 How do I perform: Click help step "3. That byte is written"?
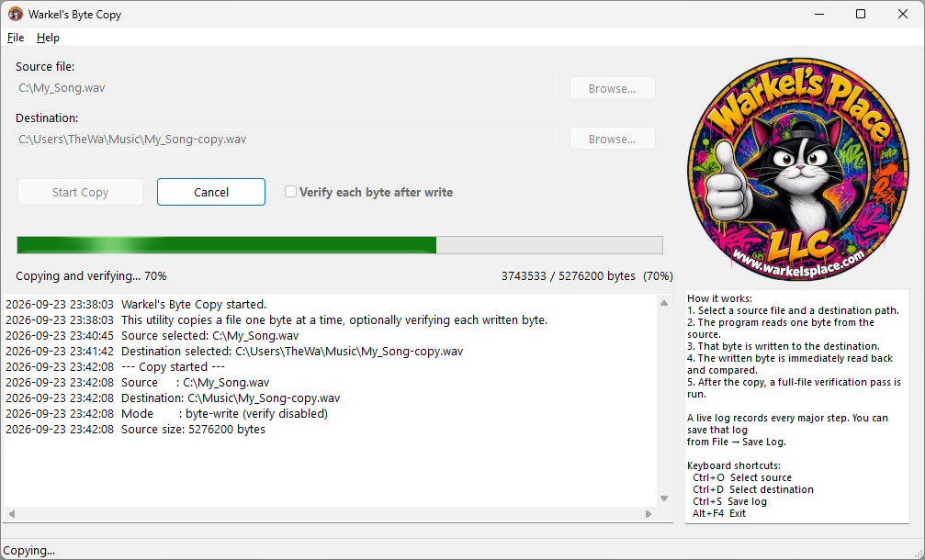[784, 346]
